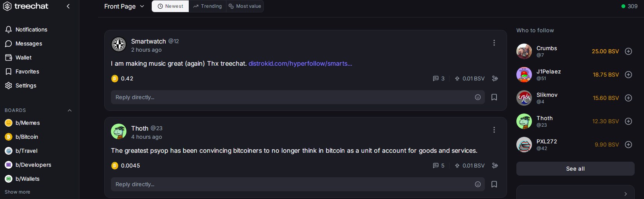Collapse the left sidebar

click(x=68, y=6)
